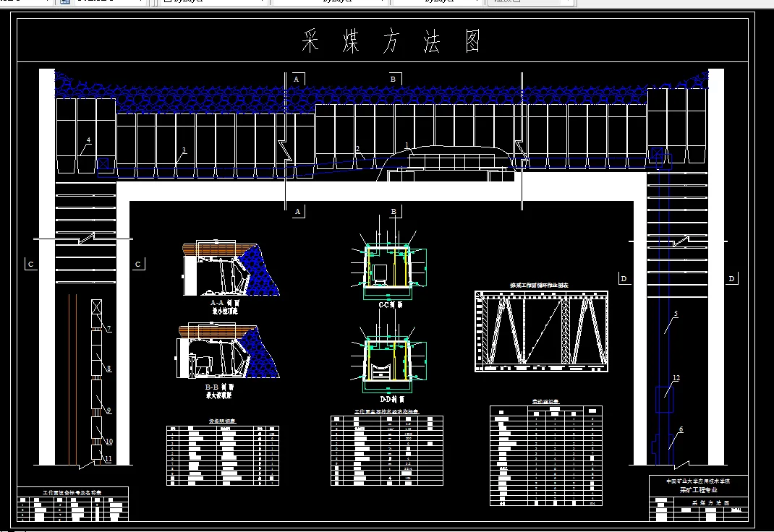Select the C-C 剖面 section view
This screenshot has height=532, width=774.
386,267
